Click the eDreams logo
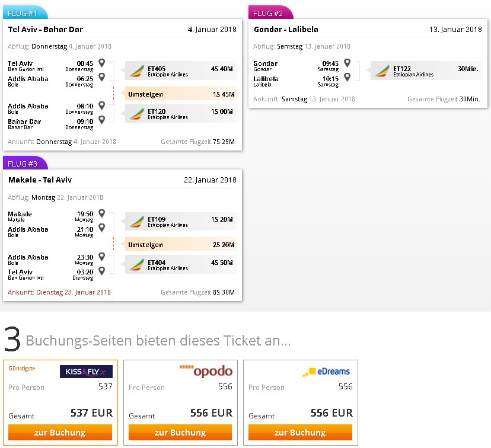 [x=326, y=372]
